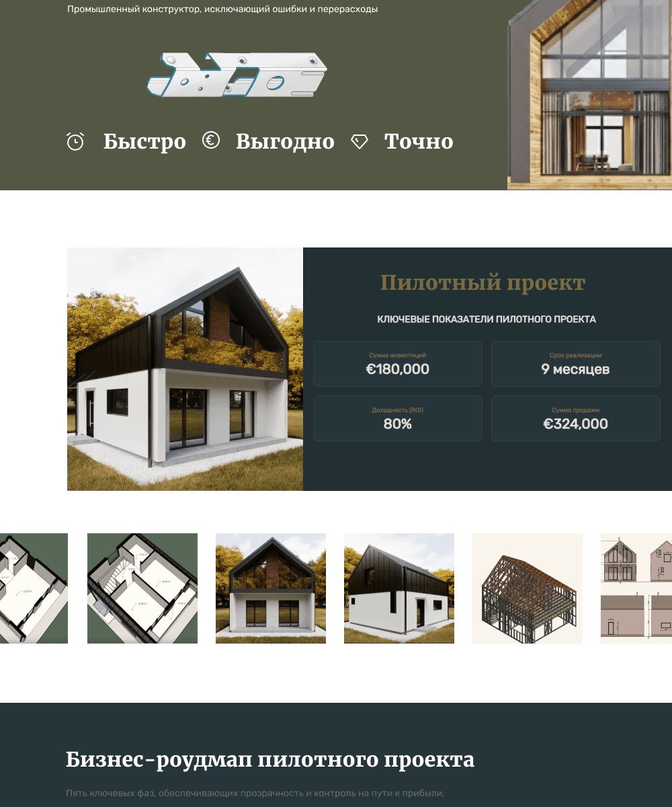The image size is (672, 807).
Task: Click the €324,000 sale amount card
Action: (576, 418)
